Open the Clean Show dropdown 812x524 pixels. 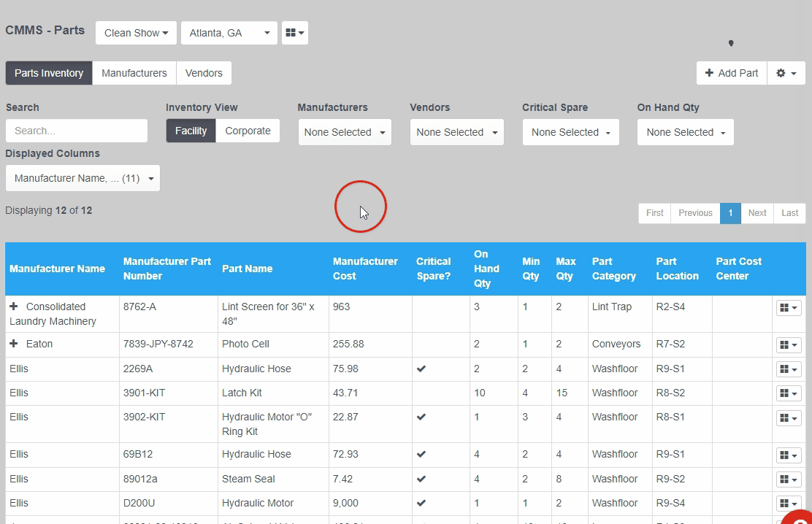[137, 33]
